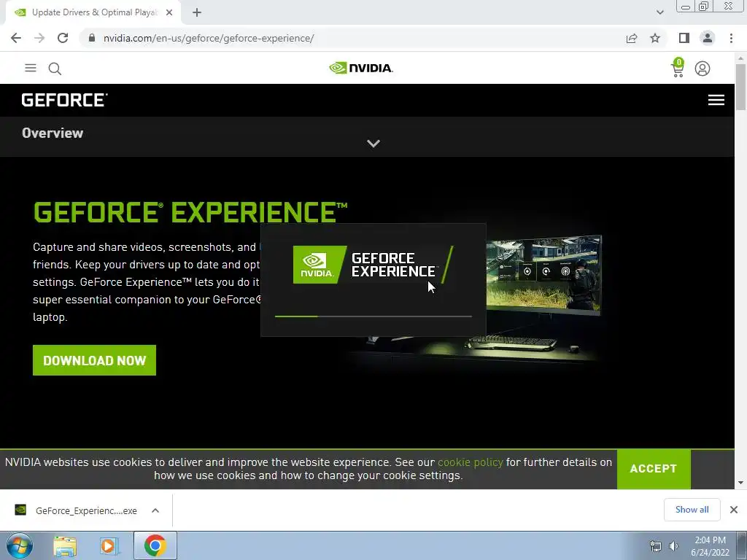Show all downloads

692,510
